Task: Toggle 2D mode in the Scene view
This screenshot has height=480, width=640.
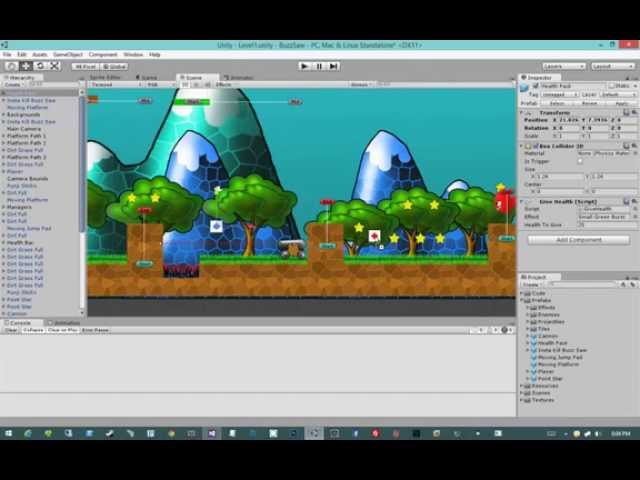Action: (185, 85)
